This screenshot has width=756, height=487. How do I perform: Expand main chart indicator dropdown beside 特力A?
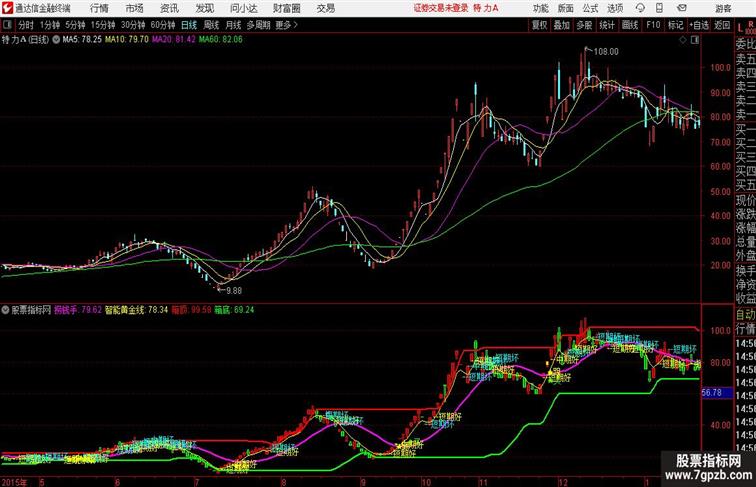56,40
